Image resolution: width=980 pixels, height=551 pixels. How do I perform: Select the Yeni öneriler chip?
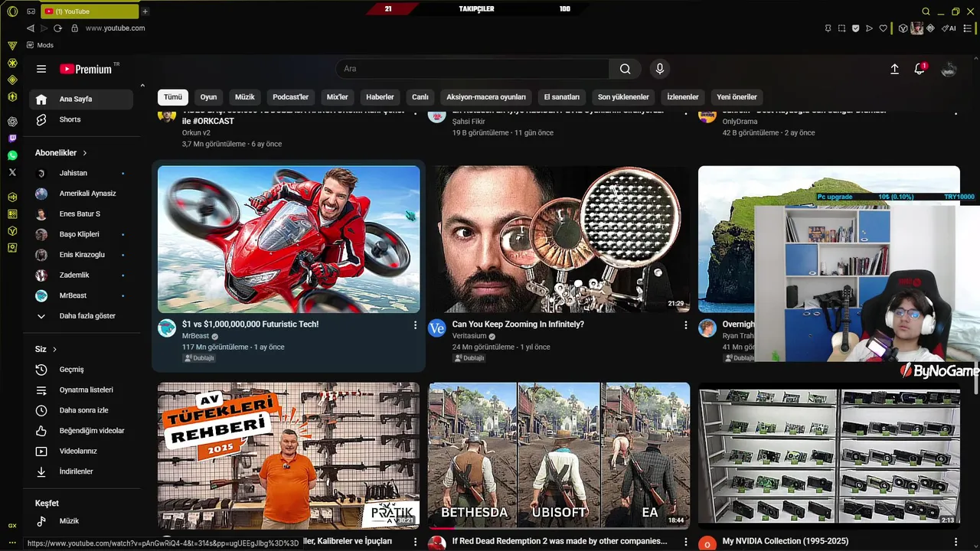pyautogui.click(x=737, y=97)
